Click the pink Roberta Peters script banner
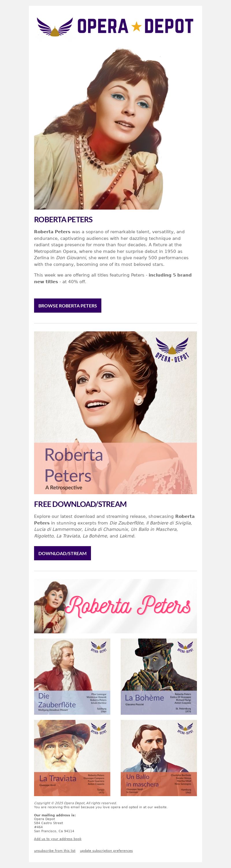Image resolution: width=231 pixels, height=868 pixels. 115,606
